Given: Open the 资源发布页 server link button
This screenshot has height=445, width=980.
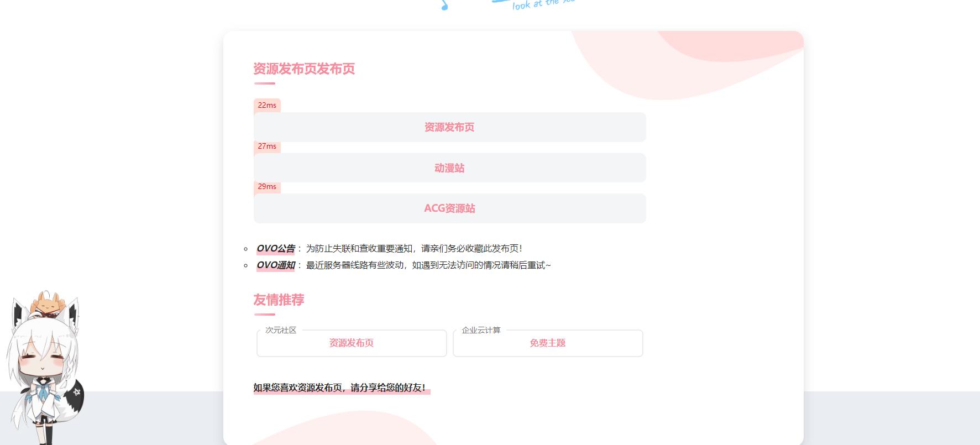Looking at the screenshot, I should click(449, 127).
